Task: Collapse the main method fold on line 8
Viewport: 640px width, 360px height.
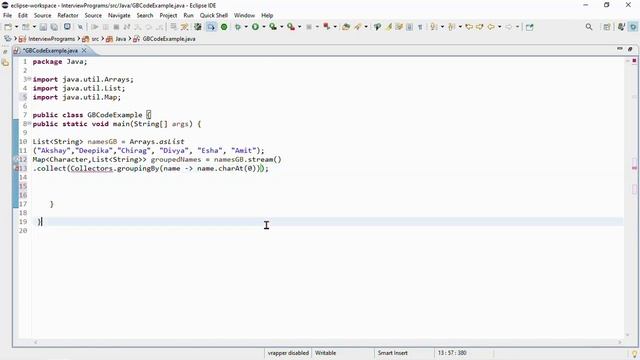Action: [x=29, y=123]
